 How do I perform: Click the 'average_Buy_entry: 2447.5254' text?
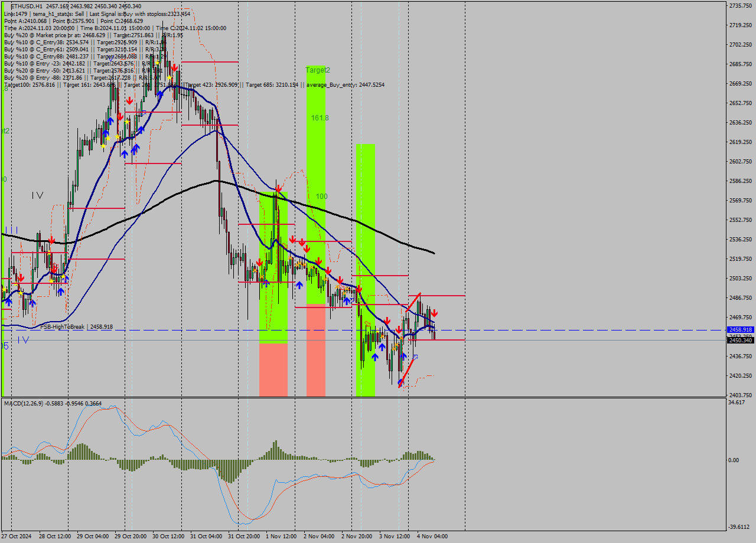346,85
